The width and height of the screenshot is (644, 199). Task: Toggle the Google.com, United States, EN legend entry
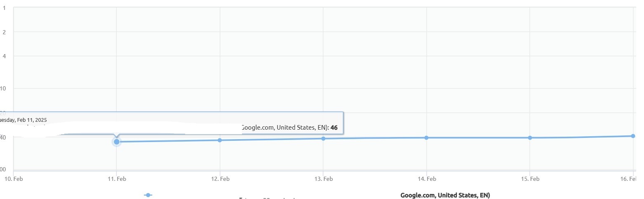click(445, 195)
